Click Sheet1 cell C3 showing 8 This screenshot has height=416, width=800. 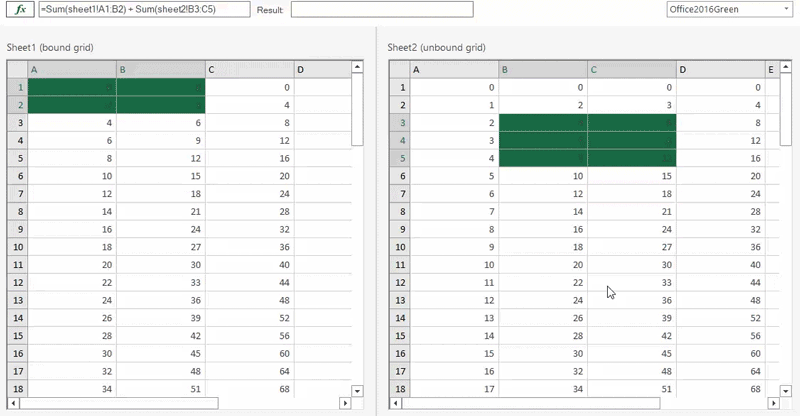(x=249, y=123)
